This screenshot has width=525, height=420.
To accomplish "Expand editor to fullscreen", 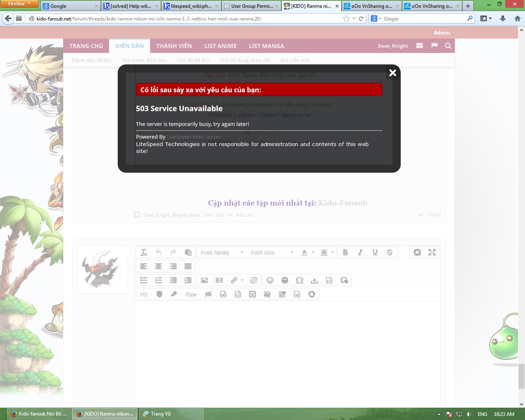I will coord(432,253).
